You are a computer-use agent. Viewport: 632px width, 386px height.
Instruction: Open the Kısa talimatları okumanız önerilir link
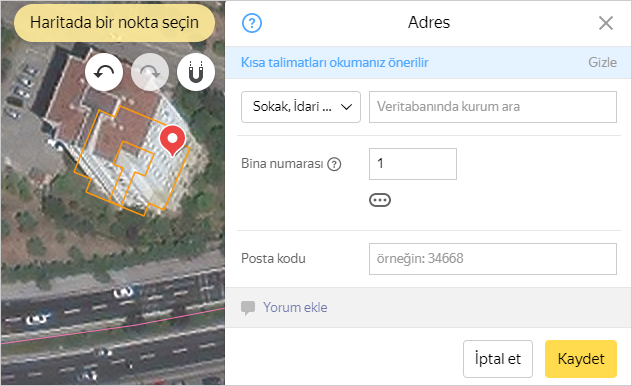pyautogui.click(x=335, y=62)
